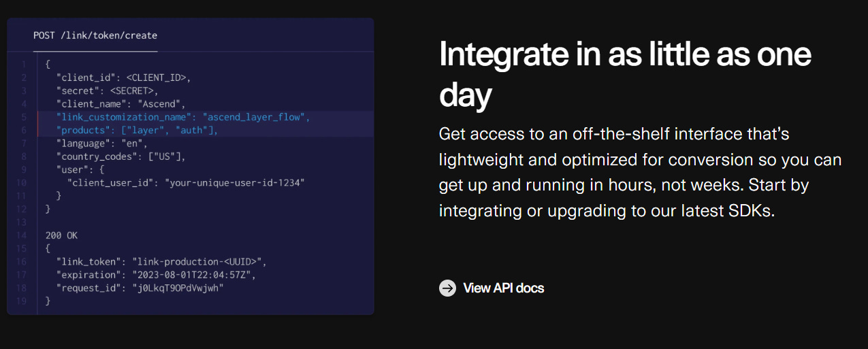Click the client_user_id value string
The width and height of the screenshot is (868, 349).
click(235, 183)
